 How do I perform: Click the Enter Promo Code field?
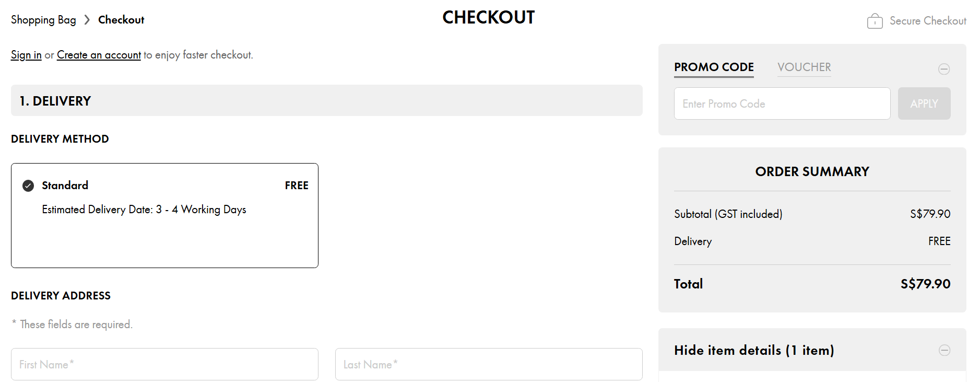tap(782, 103)
